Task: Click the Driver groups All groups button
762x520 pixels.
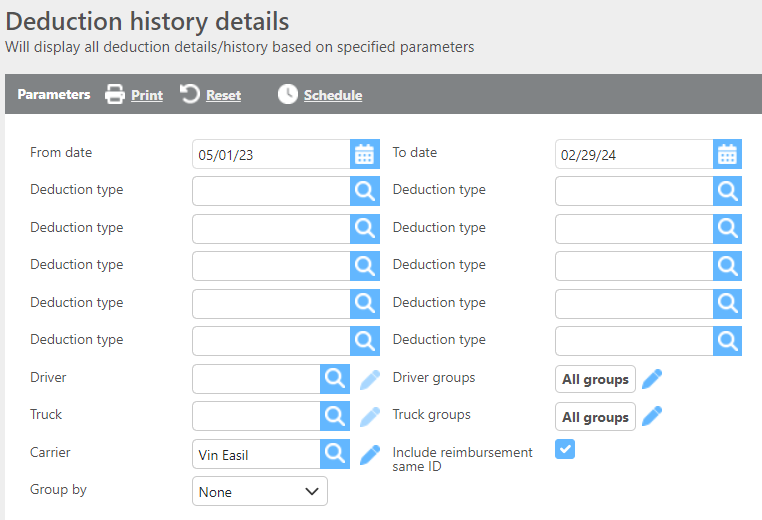Action: (x=595, y=379)
